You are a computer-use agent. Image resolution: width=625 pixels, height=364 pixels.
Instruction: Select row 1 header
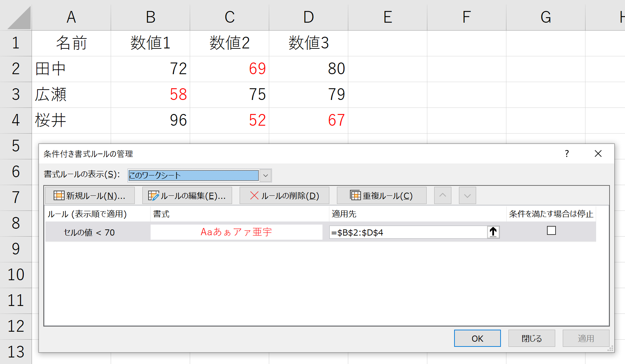pyautogui.click(x=16, y=43)
